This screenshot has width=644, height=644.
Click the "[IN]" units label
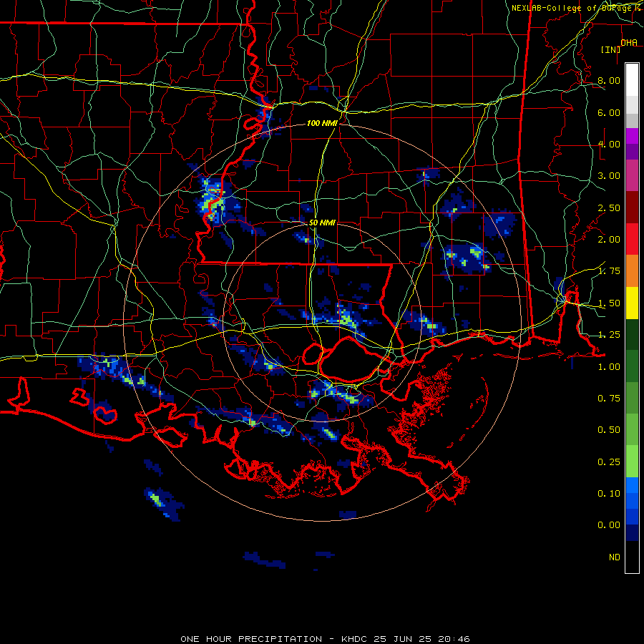tap(611, 49)
